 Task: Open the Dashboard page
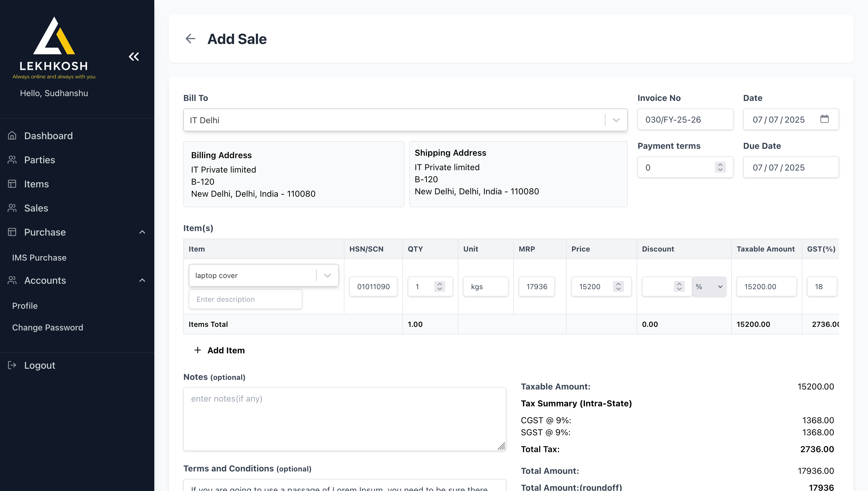pos(48,136)
